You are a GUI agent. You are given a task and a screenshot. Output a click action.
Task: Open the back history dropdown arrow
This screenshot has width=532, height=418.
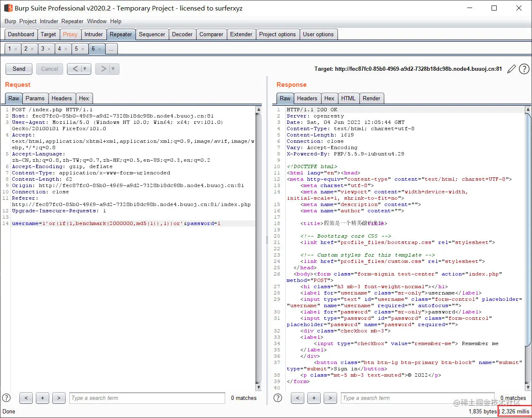coord(85,69)
